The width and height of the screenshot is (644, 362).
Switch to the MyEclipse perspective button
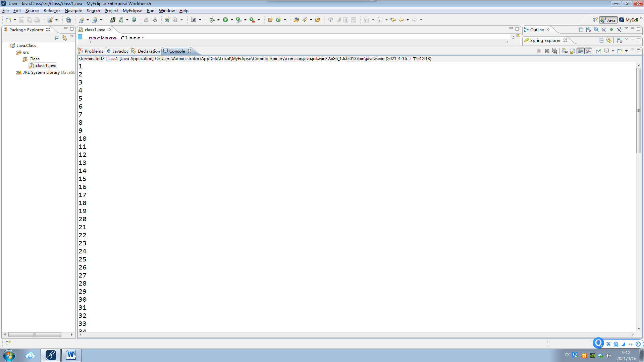click(629, 20)
